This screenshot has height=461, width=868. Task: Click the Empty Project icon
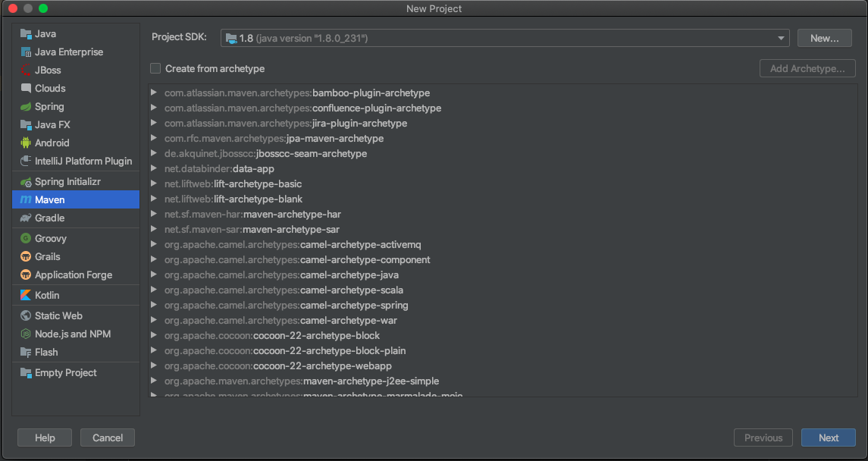click(26, 372)
